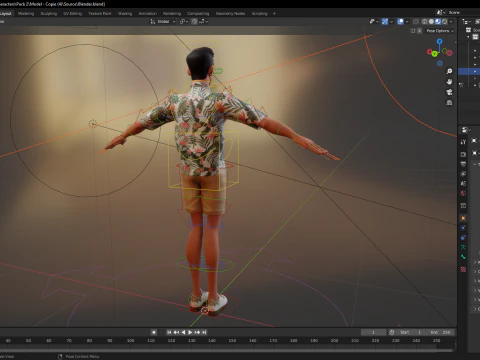Open the Render properties tab

[x=463, y=154]
